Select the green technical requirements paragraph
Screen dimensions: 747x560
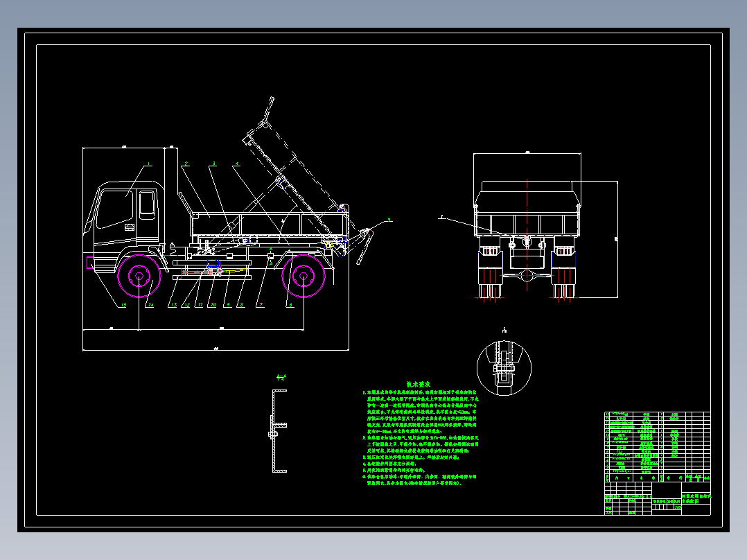[x=420, y=438]
